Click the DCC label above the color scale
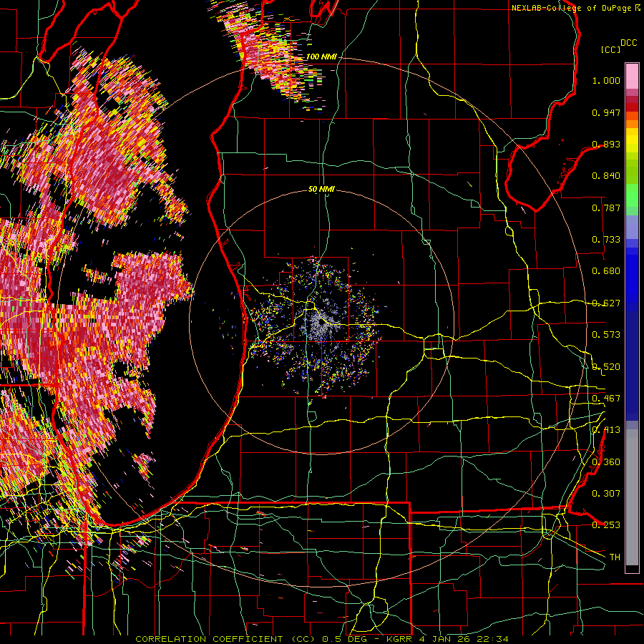Image resolution: width=644 pixels, height=644 pixels. pos(629,43)
